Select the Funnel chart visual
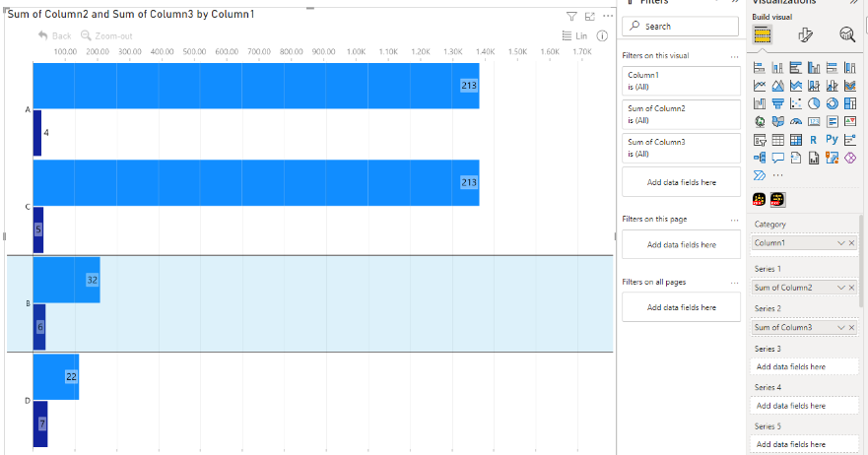Screen dimensions: 868x455 [777, 103]
